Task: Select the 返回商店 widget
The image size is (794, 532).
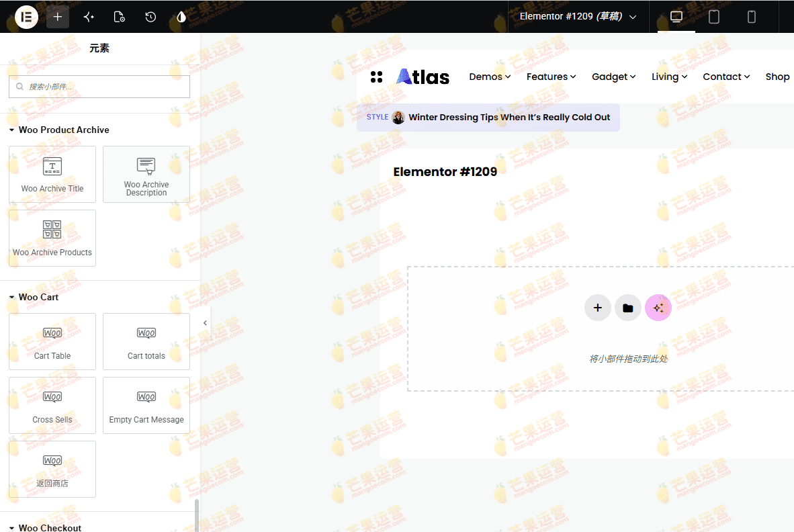Action: 52,470
